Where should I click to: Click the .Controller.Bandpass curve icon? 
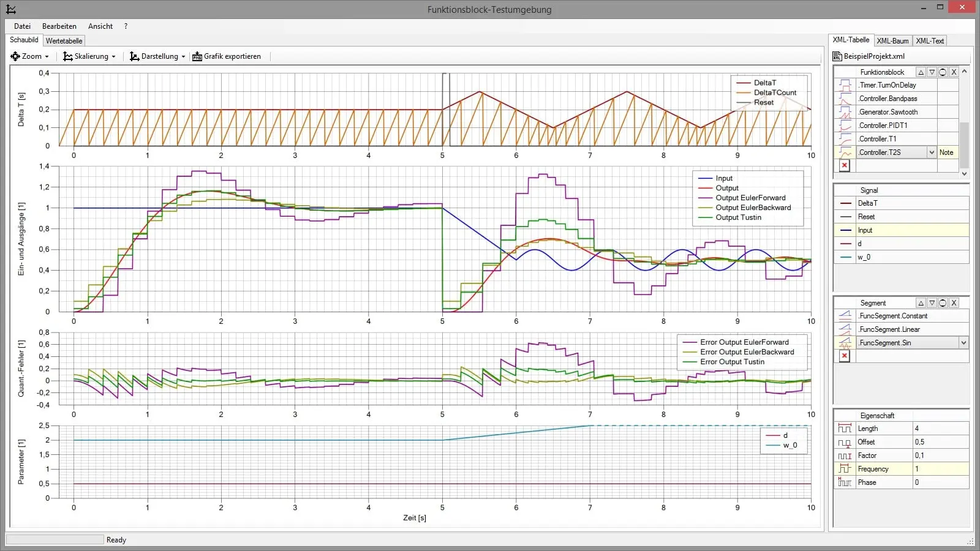click(x=844, y=98)
